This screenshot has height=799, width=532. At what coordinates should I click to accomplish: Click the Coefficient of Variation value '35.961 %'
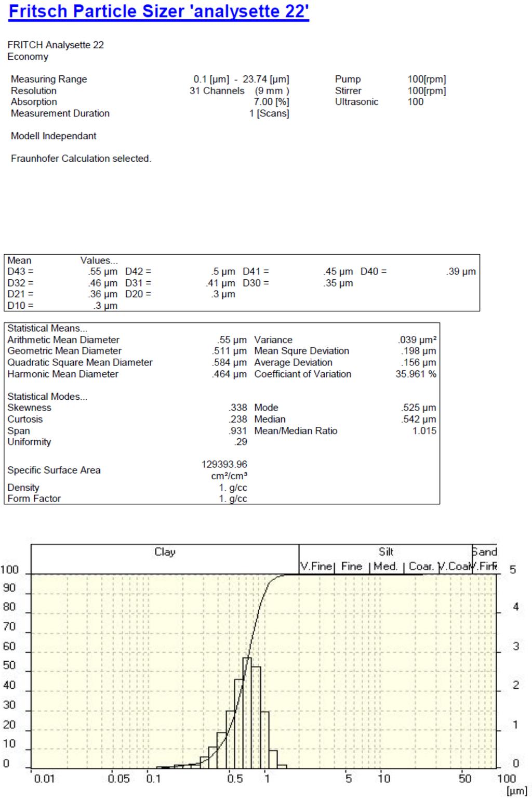point(416,374)
